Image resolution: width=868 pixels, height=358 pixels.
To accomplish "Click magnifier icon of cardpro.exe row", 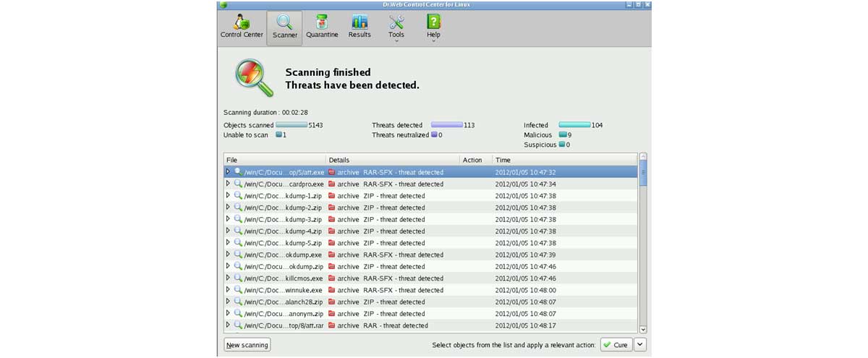I will pyautogui.click(x=237, y=184).
